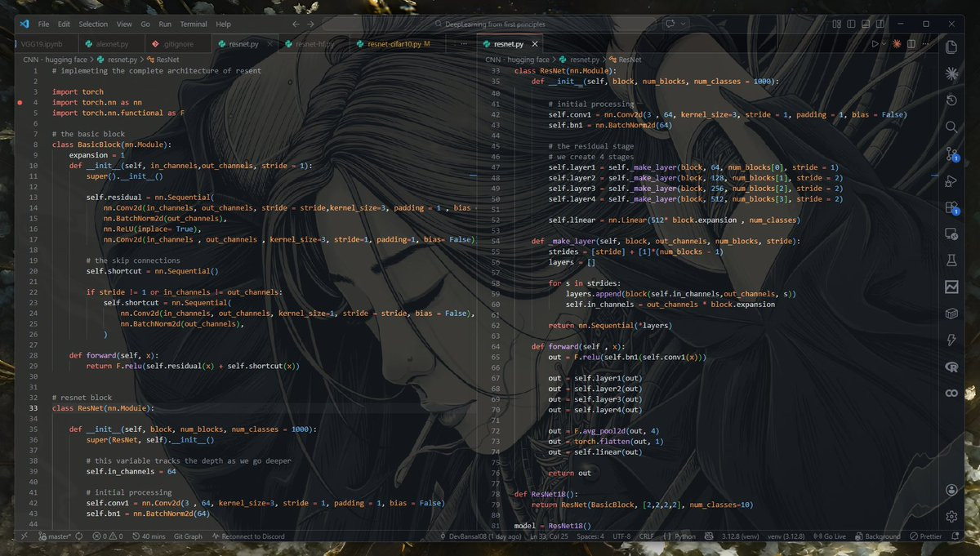Image resolution: width=980 pixels, height=556 pixels.
Task: Open the Extensions view with update badge
Action: click(951, 207)
